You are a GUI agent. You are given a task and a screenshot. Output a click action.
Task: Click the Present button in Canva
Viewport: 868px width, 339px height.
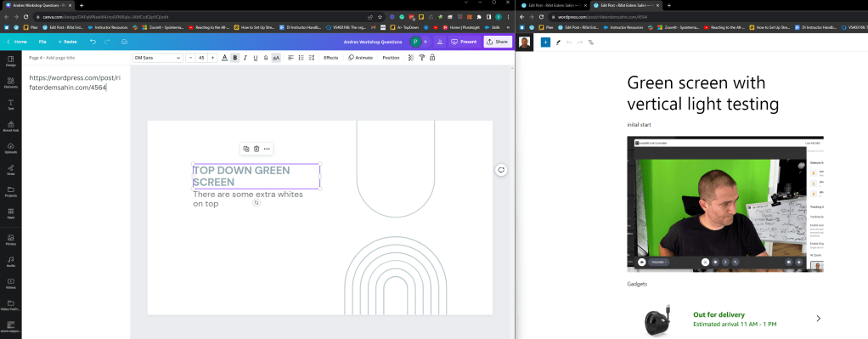[x=464, y=42]
